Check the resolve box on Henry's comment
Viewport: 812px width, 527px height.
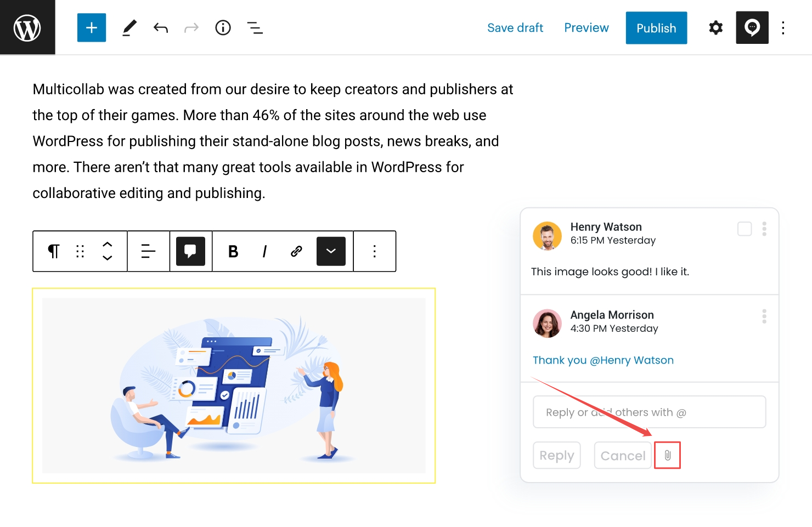point(745,229)
